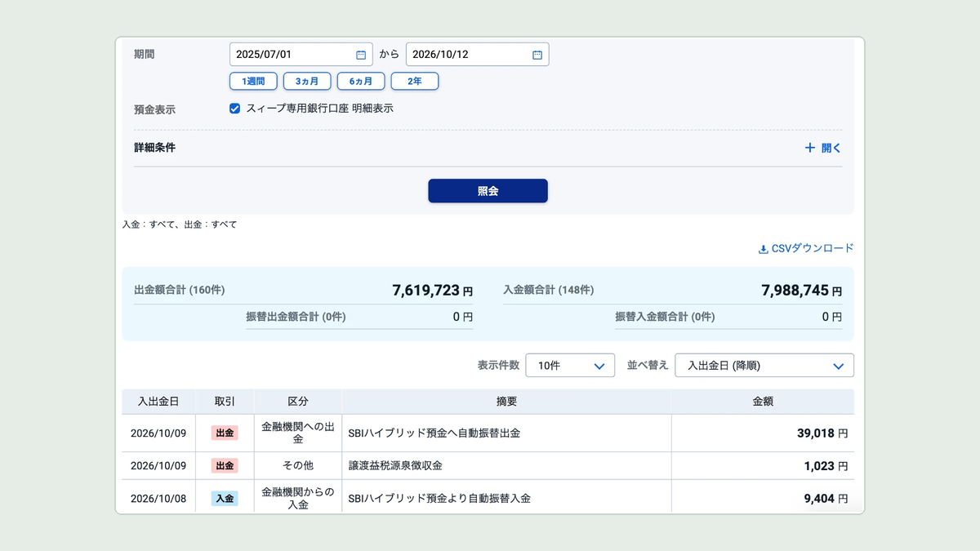Click the その他 category cell
This screenshot has height=551, width=980.
(298, 466)
